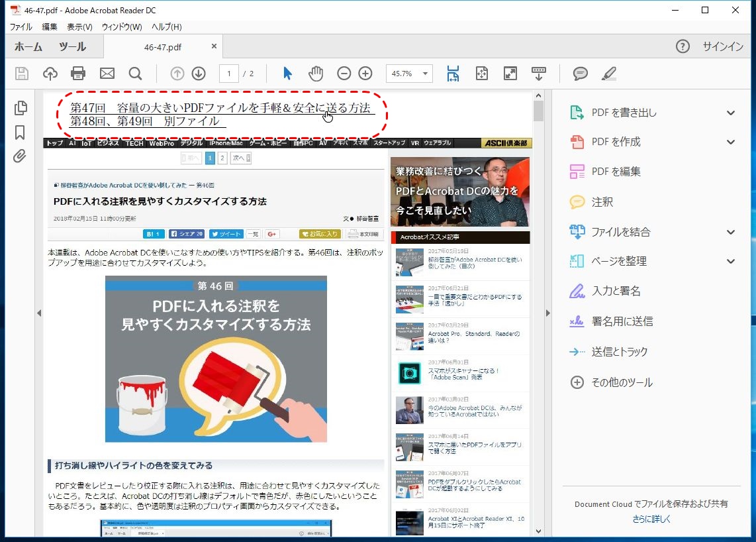
Task: Open the attachments paperclip panel
Action: click(20, 156)
